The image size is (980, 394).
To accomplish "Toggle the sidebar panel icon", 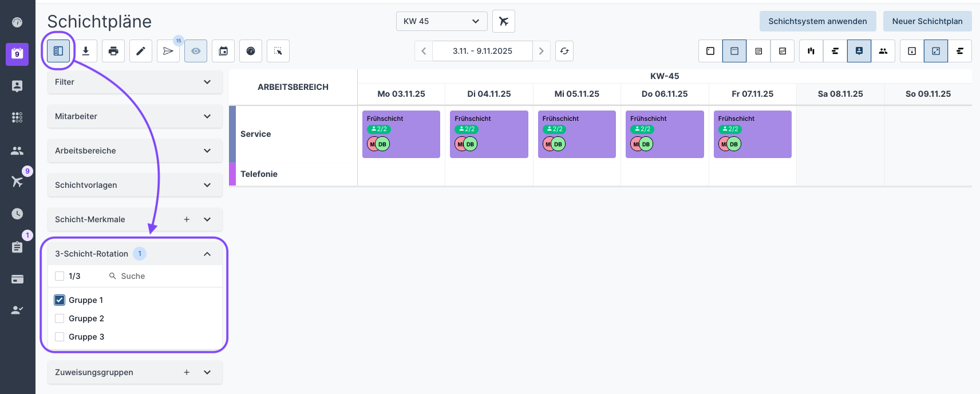I will pos(58,51).
